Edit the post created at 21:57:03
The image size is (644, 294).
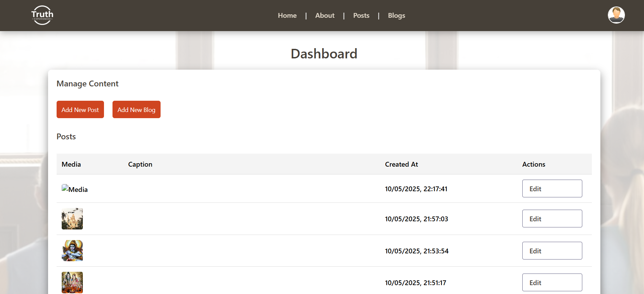(x=552, y=219)
